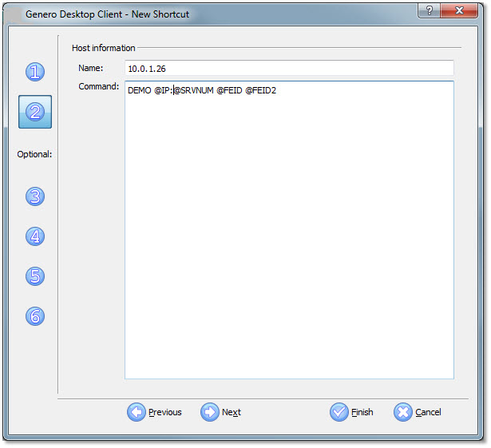Image resolution: width=491 pixels, height=448 pixels.
Task: Finish creating the shortcut
Action: click(x=351, y=412)
